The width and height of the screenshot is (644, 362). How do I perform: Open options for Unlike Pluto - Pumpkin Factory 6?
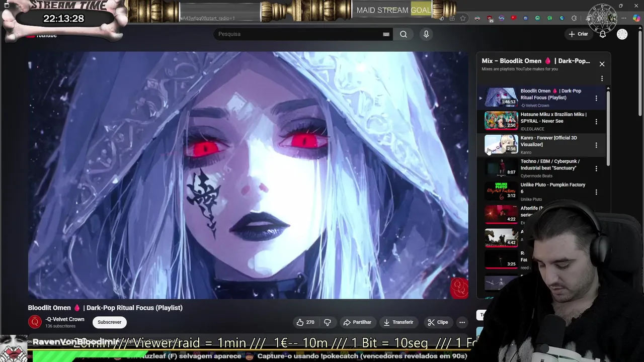click(x=596, y=192)
